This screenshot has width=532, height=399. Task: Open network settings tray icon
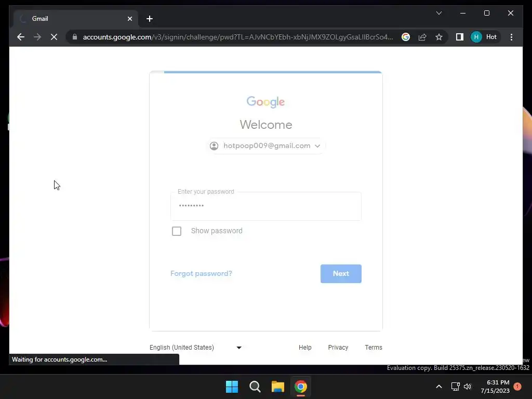coord(455,387)
